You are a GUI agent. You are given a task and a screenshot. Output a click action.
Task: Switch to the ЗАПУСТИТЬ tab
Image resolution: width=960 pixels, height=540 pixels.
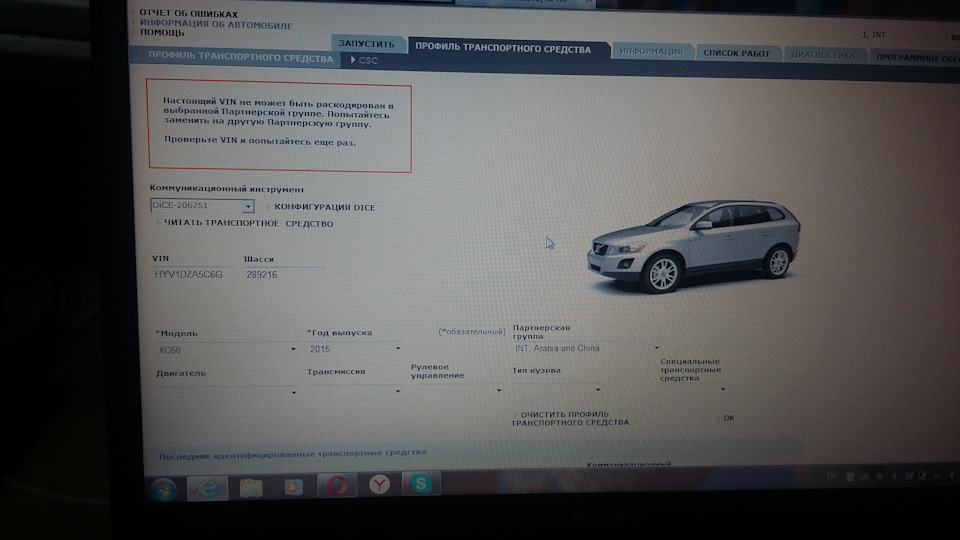coord(368,46)
